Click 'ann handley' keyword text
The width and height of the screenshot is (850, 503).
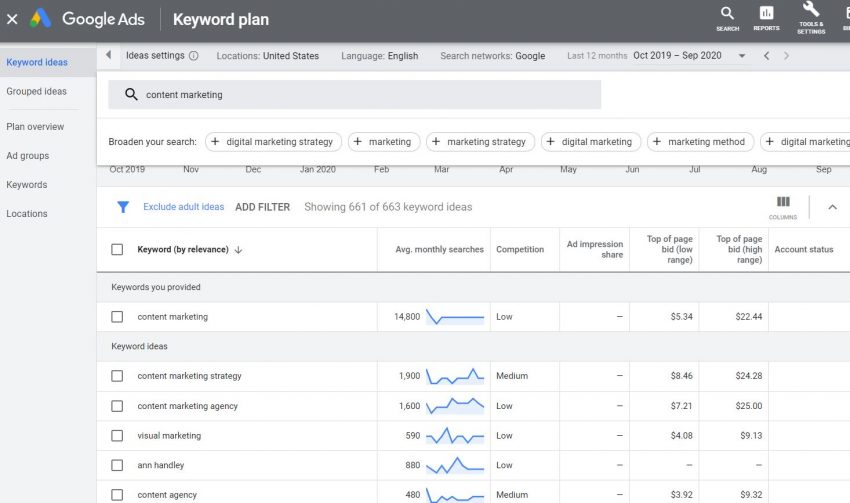tap(160, 465)
